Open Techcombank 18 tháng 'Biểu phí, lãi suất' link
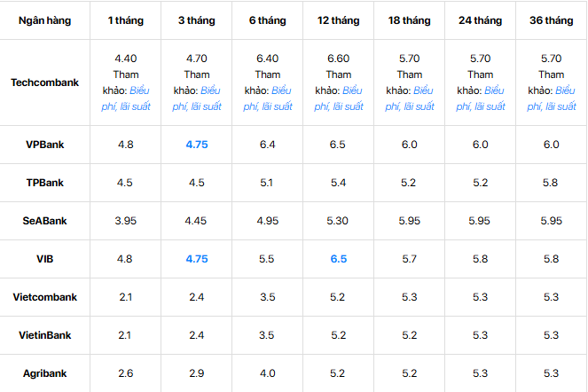Screen dimensions: 588x392 [x=410, y=98]
